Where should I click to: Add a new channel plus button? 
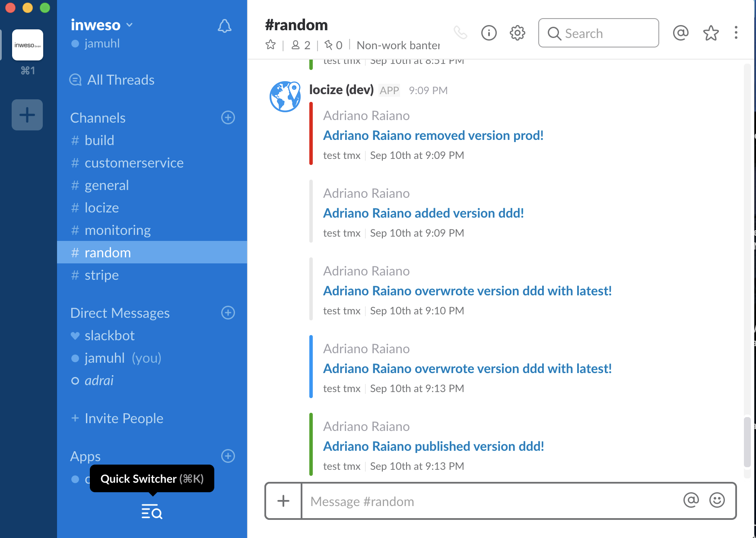pyautogui.click(x=228, y=117)
